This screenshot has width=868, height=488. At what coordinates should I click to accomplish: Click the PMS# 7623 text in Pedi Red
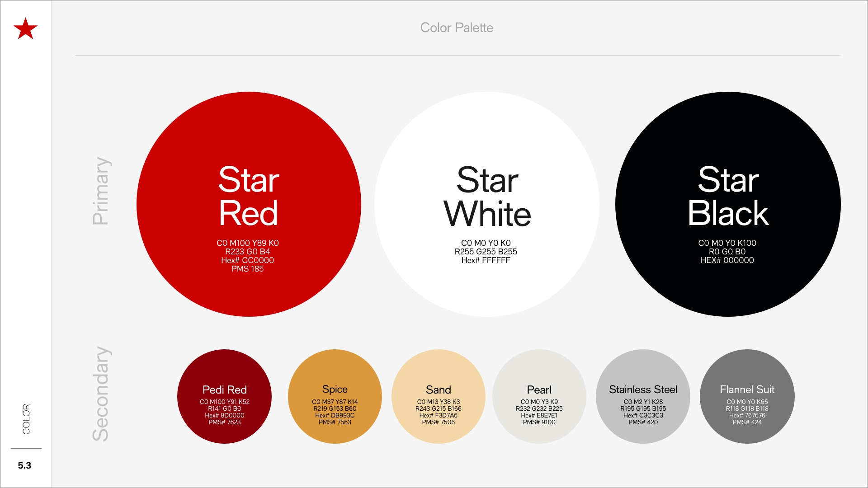coord(224,422)
